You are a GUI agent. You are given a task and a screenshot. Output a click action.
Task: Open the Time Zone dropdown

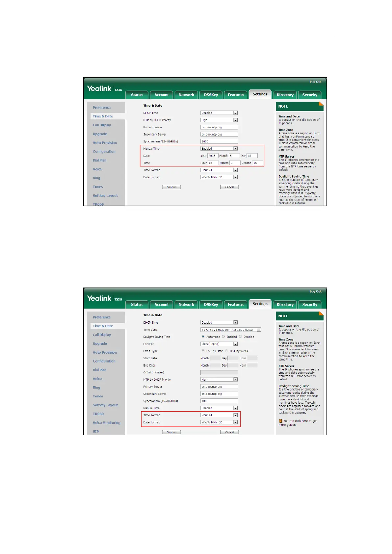point(231,330)
